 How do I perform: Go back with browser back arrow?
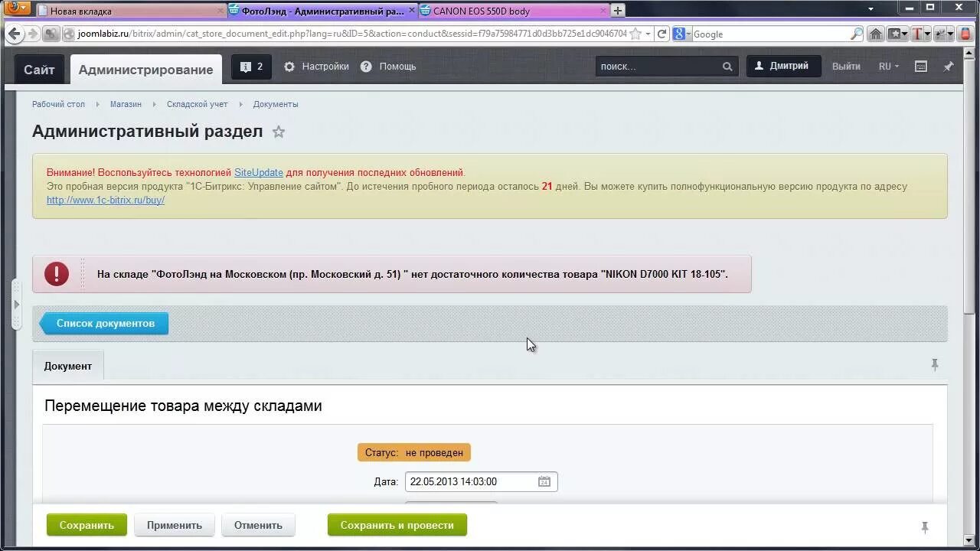click(15, 34)
